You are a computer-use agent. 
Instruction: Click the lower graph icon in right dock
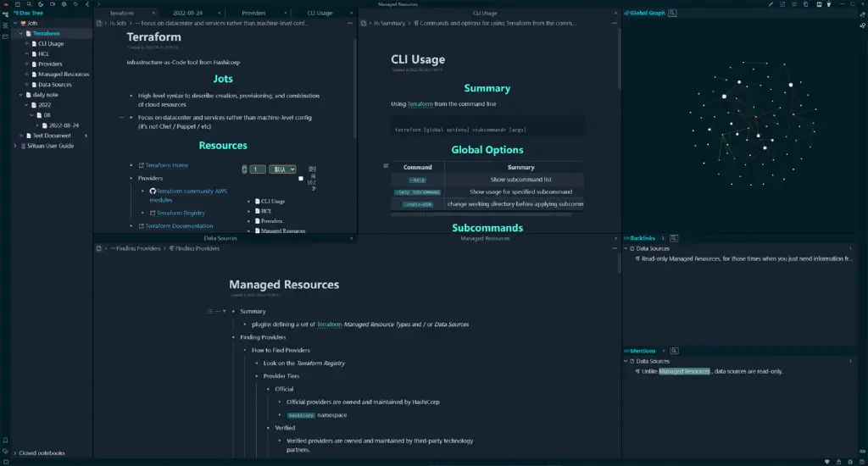[862, 25]
